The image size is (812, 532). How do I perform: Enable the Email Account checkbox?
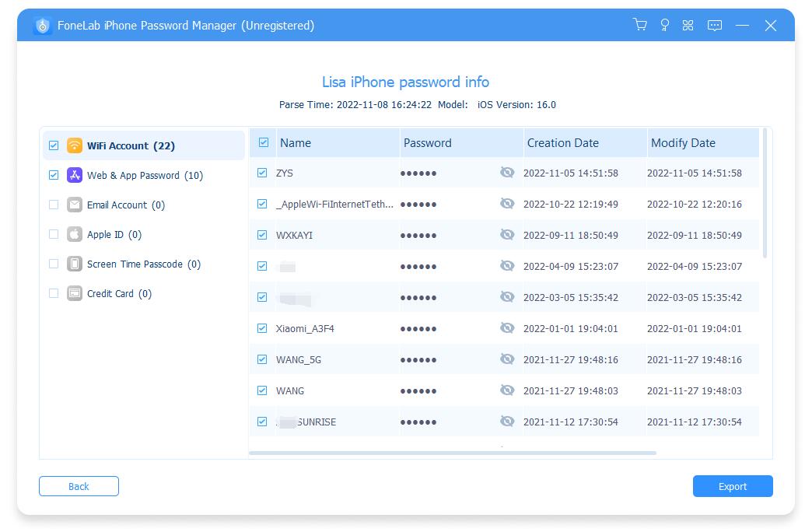pos(54,205)
